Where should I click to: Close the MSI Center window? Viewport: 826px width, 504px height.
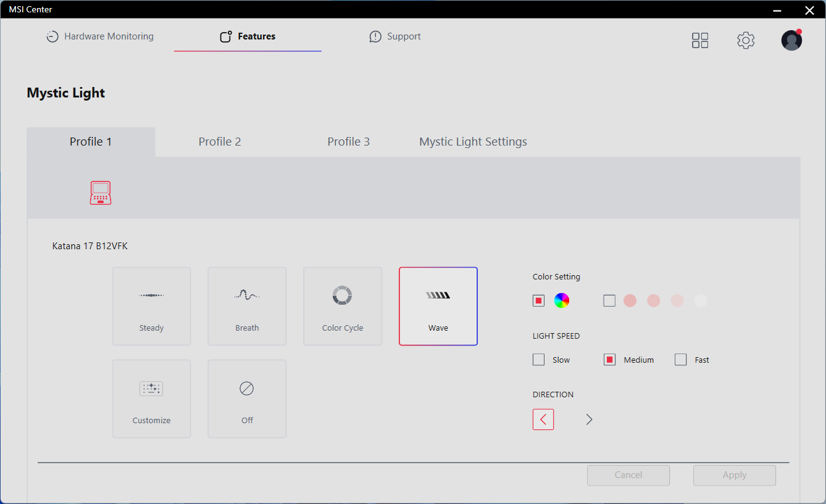pyautogui.click(x=809, y=9)
